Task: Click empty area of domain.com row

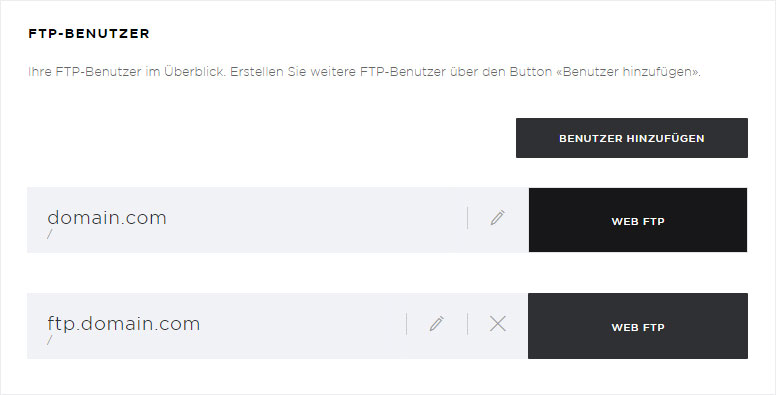Action: click(317, 220)
